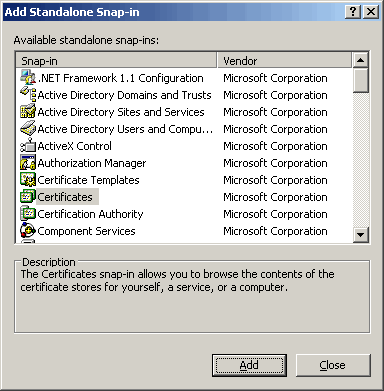This screenshot has width=384, height=391.
Task: Select the ActiveX Control icon
Action: 28,146
